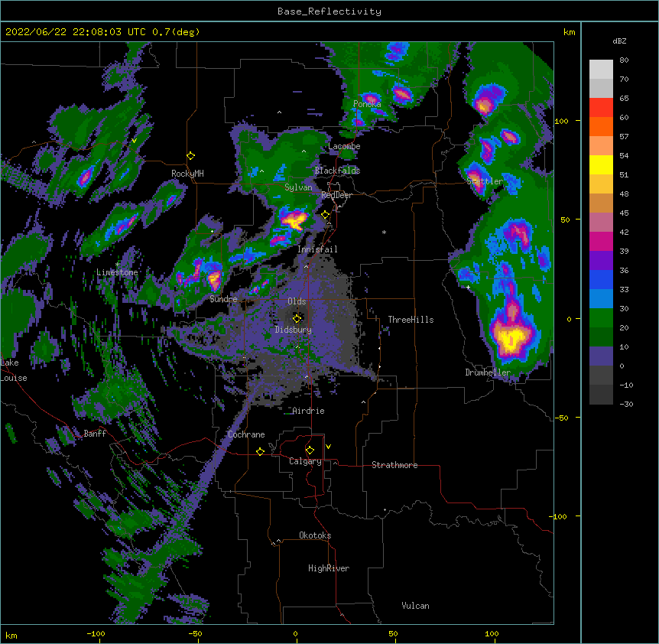Click the Lacombe city label
659x644 pixels.
344,146
